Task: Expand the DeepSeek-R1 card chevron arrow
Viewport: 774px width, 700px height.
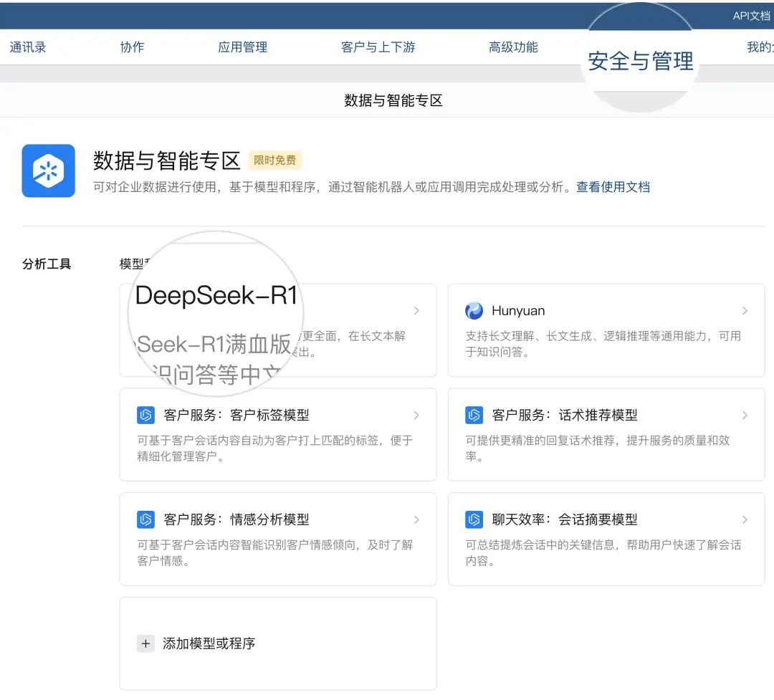Action: click(x=416, y=310)
